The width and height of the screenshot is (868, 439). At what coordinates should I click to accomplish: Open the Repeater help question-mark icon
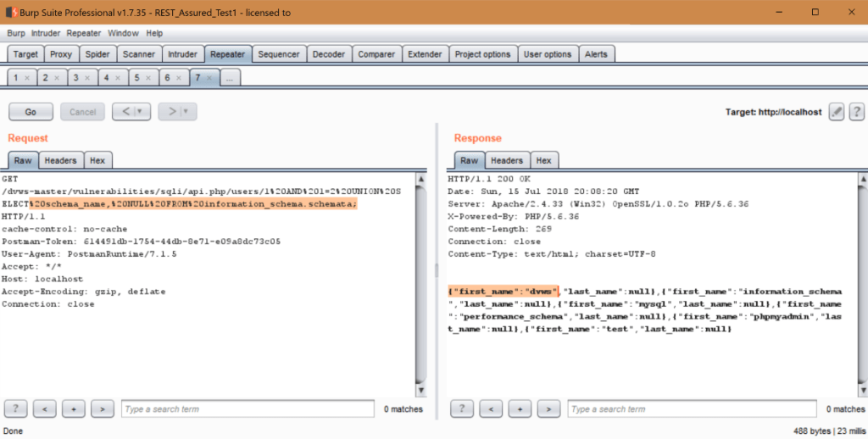(856, 112)
